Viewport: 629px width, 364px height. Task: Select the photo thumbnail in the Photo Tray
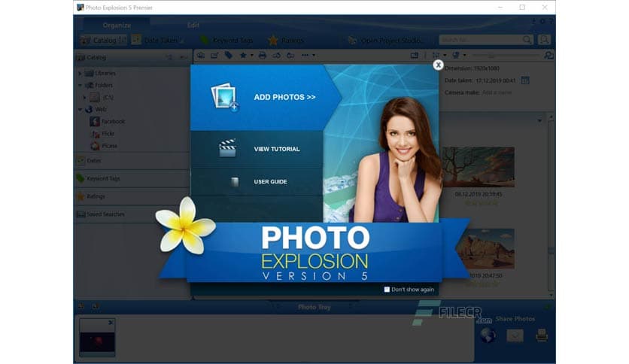coord(97,337)
